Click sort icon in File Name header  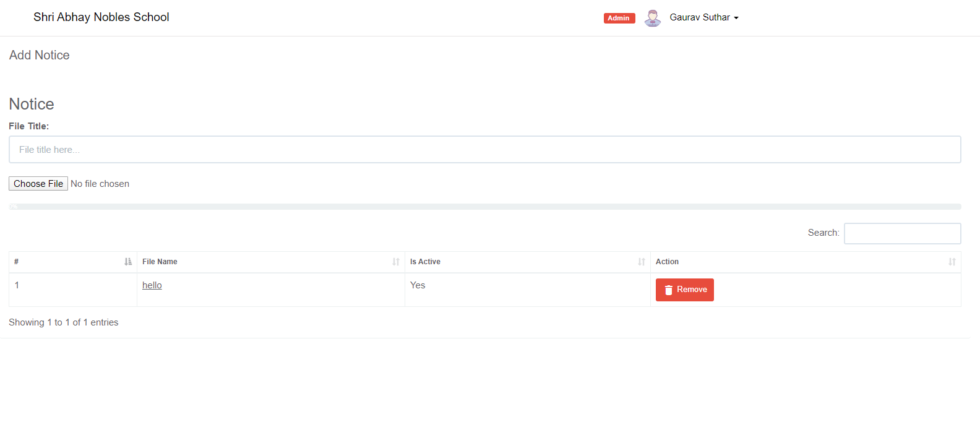396,262
